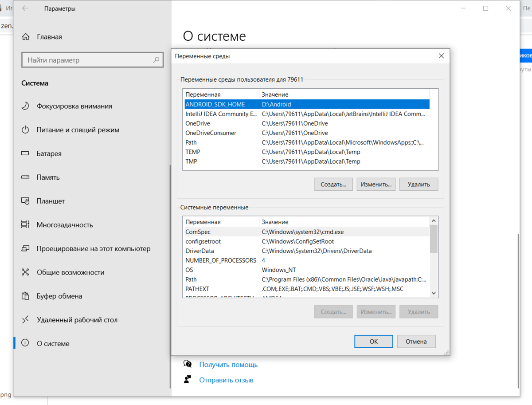Select TEMP user variable row
The height and width of the screenshot is (405, 532).
(307, 152)
